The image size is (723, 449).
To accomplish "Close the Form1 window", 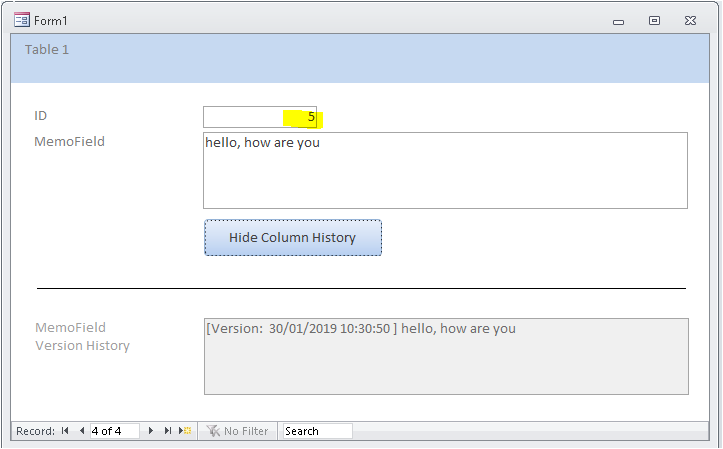I will 690,21.
